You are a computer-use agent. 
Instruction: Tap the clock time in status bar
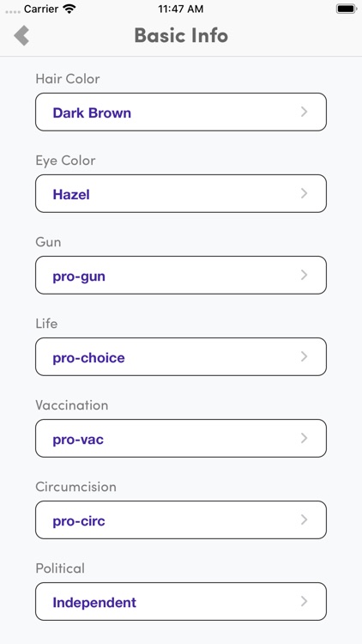pos(181,9)
